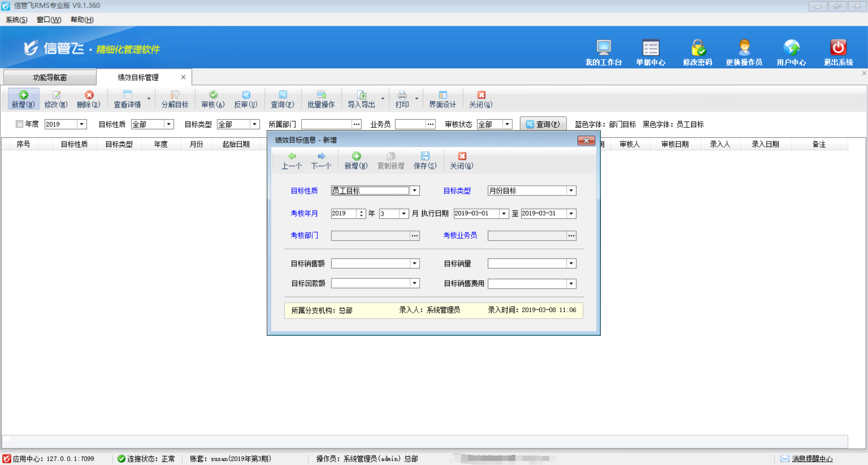Expand the target nature dropdown in the dialog
868x465 pixels.
pos(415,191)
